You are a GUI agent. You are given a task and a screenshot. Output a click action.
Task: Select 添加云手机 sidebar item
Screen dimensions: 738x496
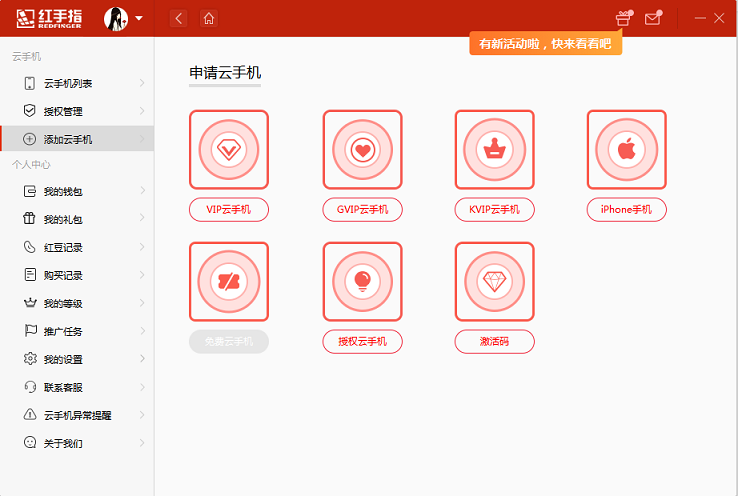(x=77, y=139)
